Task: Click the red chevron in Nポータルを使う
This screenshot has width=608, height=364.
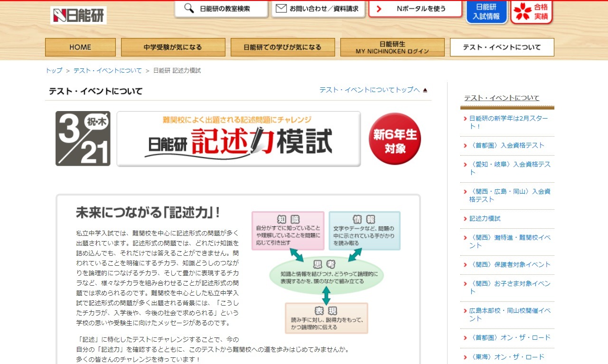Action: tap(379, 9)
